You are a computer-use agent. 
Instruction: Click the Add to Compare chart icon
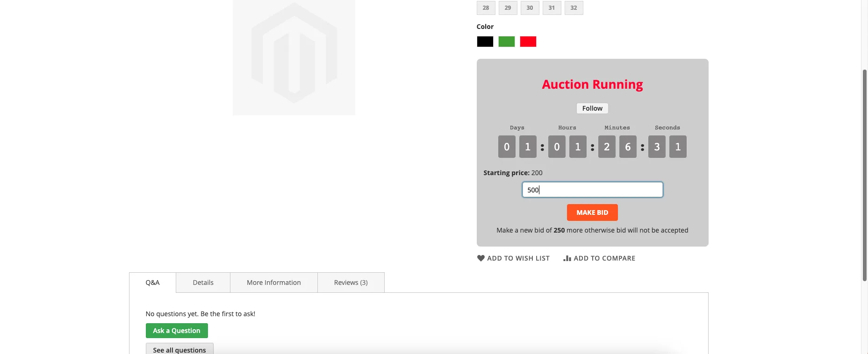(x=567, y=258)
